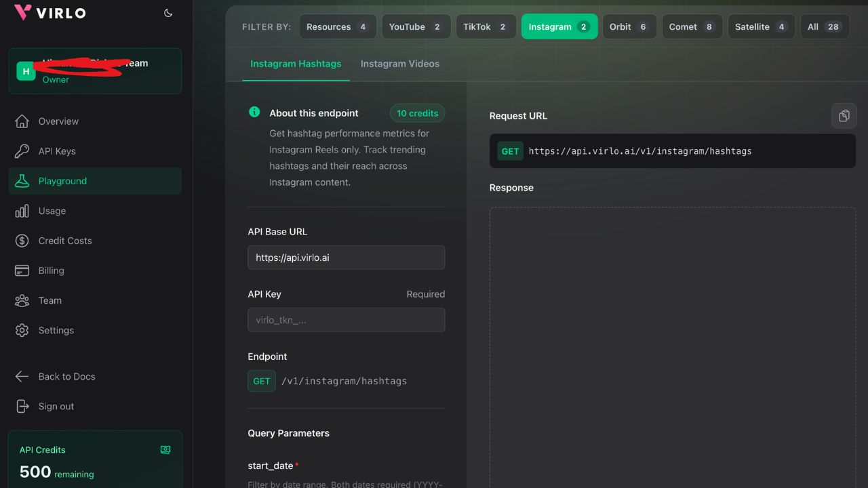The image size is (868, 488).
Task: Click the Virlo logo icon
Action: point(22,13)
